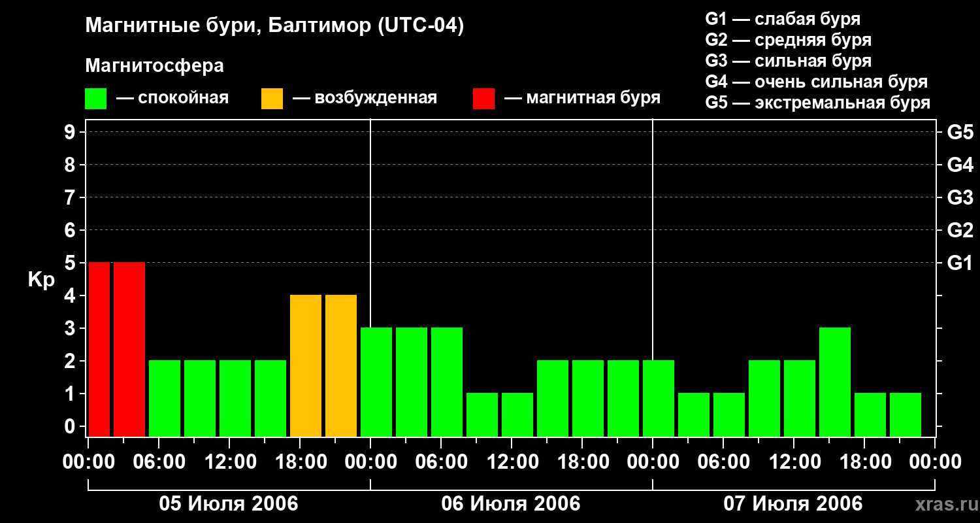This screenshot has height=523, width=980.
Task: Click the 'Kp' axis title
Action: [41, 280]
